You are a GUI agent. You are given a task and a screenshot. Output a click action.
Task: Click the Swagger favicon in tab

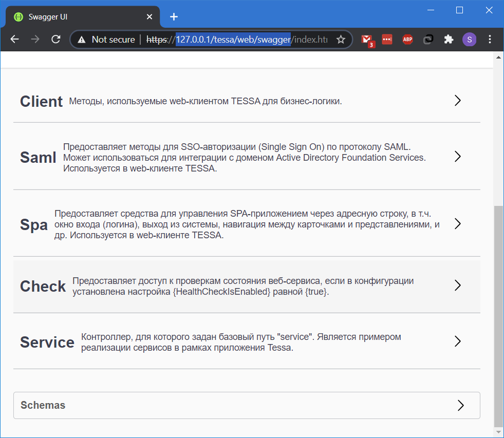coord(18,17)
